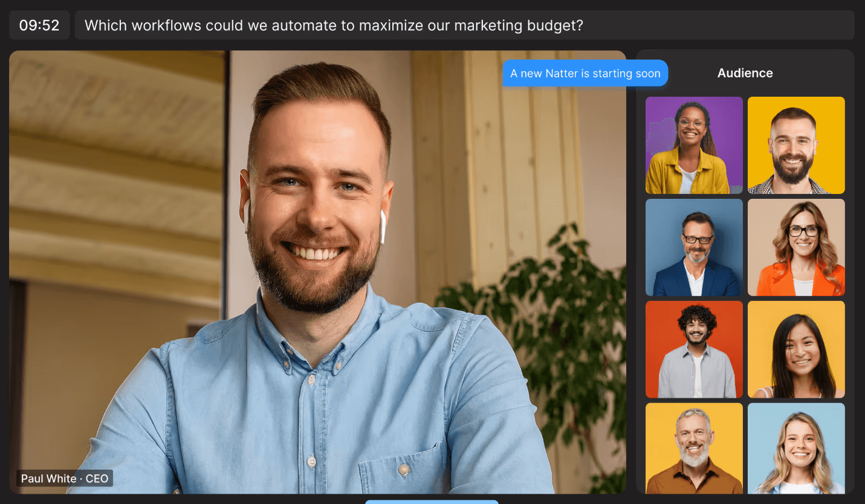
Task: Click the Paul White · CEO name label
Action: (x=64, y=478)
